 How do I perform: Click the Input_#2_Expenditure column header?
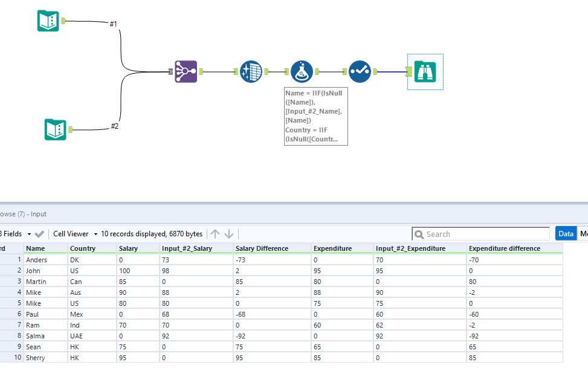point(420,248)
